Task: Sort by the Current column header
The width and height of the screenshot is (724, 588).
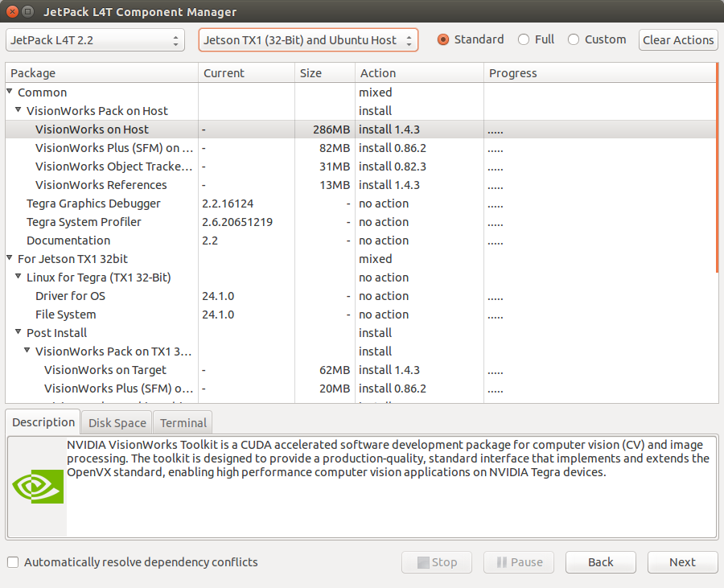Action: pyautogui.click(x=247, y=73)
